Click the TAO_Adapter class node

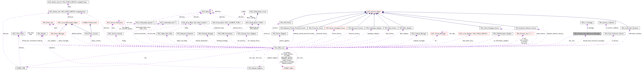pyautogui.click(x=42, y=33)
